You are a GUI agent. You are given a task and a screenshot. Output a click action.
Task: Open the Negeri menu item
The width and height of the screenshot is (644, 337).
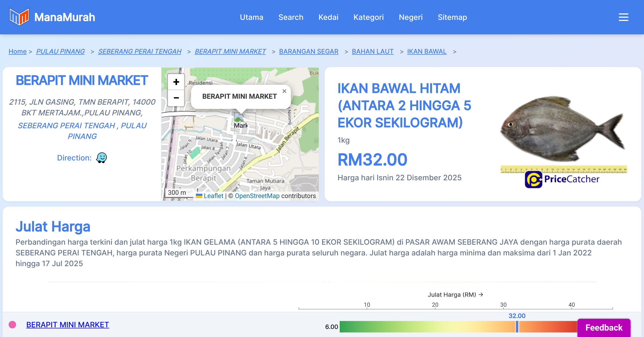coord(411,17)
